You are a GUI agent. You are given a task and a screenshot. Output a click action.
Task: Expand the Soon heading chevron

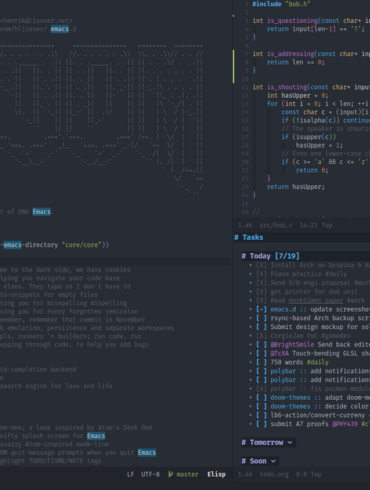[x=273, y=461]
